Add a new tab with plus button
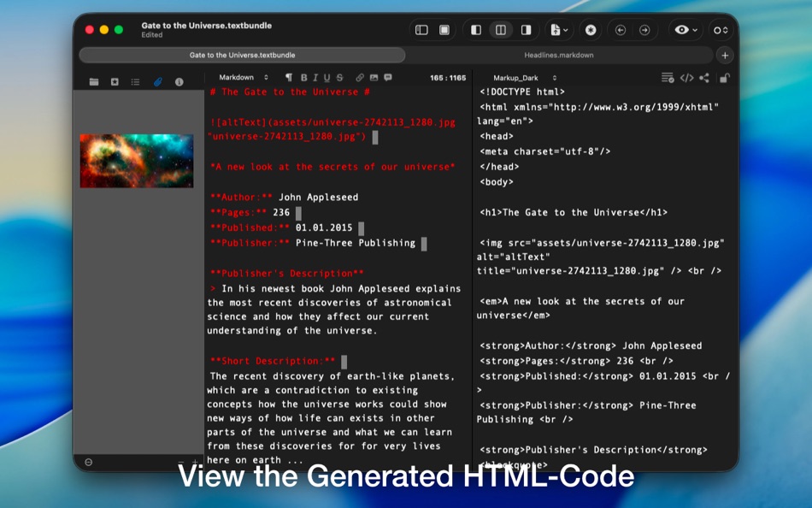812x508 pixels. (725, 55)
